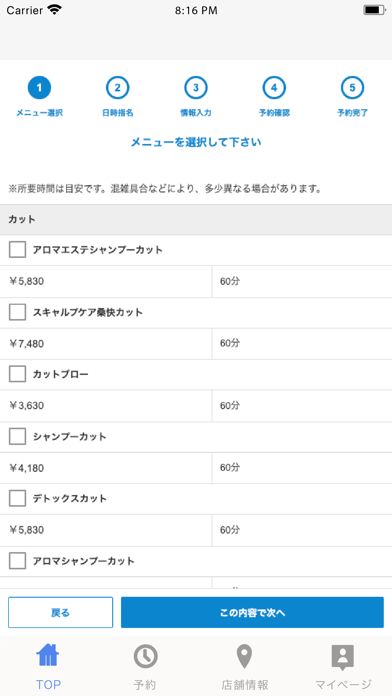The height and width of the screenshot is (696, 392).
Task: Select step 1 メニュー選択 circle
Action: coord(40,88)
